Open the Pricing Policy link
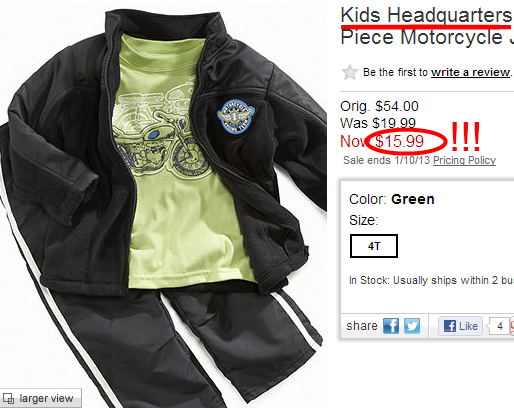 tap(464, 160)
